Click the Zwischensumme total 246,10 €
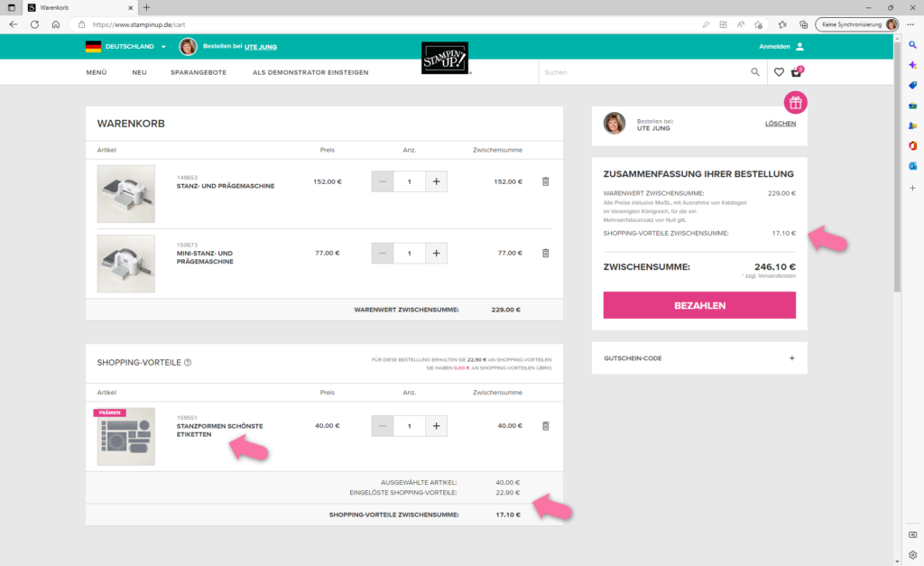924x566 pixels. click(x=775, y=267)
